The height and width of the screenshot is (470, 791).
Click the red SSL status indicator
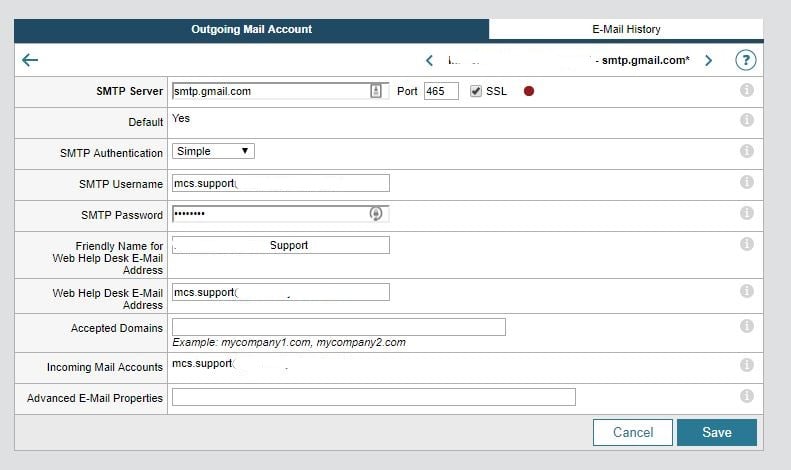pos(529,91)
